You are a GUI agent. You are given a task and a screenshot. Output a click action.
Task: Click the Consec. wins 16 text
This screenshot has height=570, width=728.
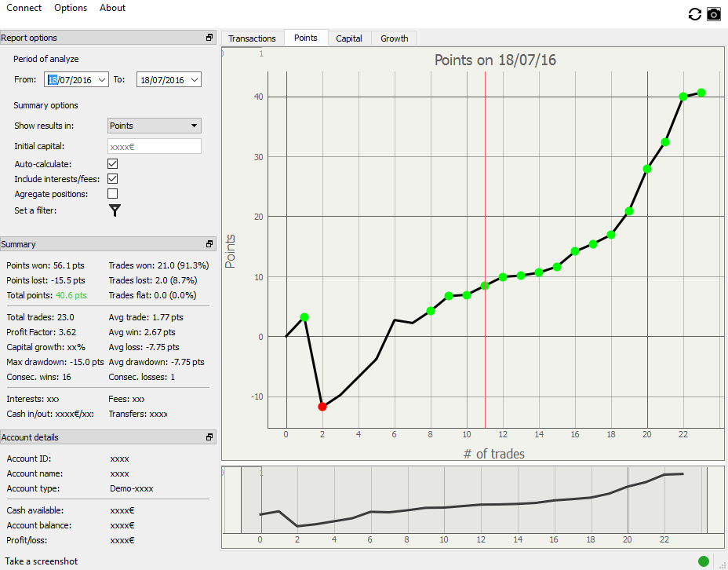[39, 377]
